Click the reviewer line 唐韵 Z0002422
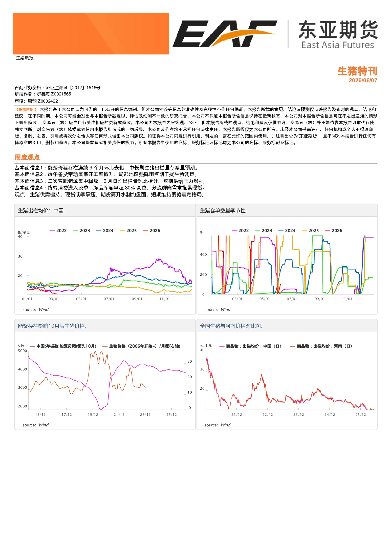This screenshot has height=550, width=392. pyautogui.click(x=36, y=101)
